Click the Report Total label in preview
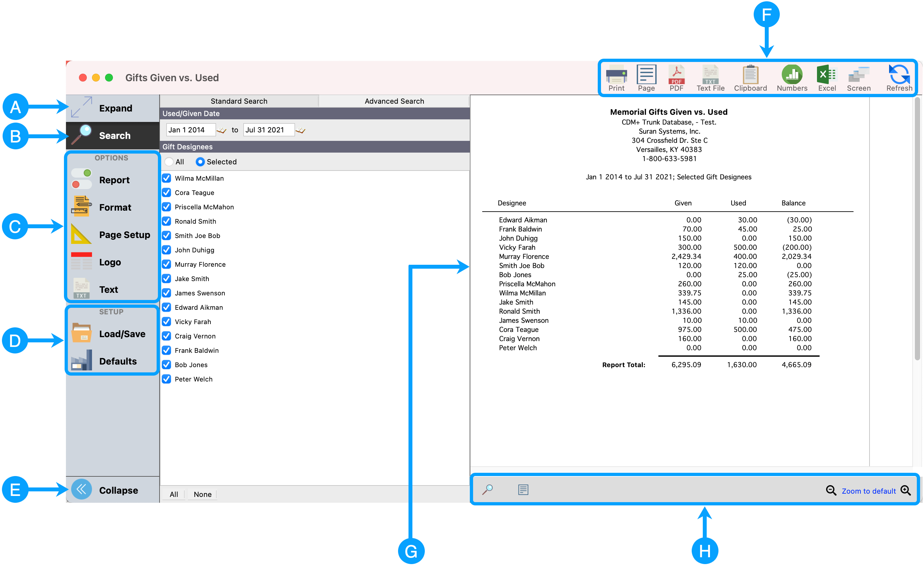The width and height of the screenshot is (924, 568). [x=624, y=365]
